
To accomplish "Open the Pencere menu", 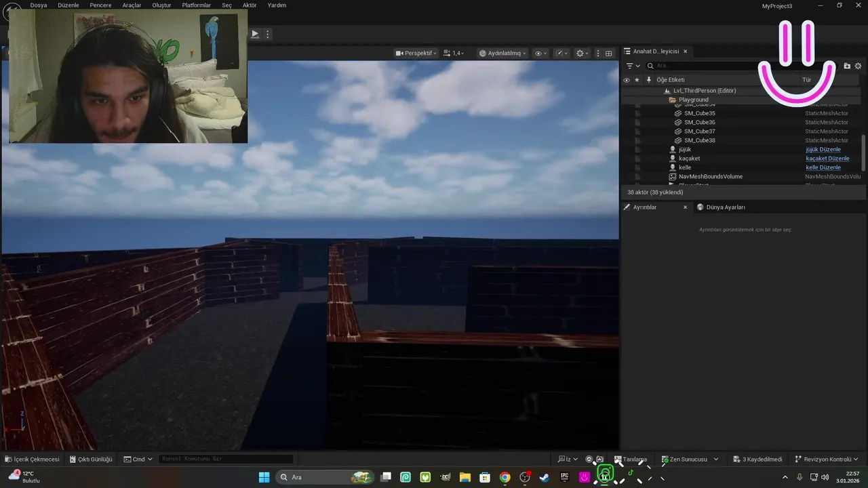I will (100, 5).
